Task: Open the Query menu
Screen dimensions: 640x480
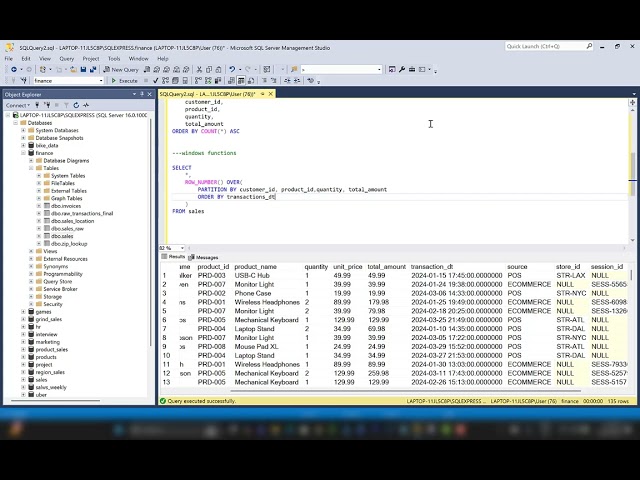Action: click(x=67, y=59)
